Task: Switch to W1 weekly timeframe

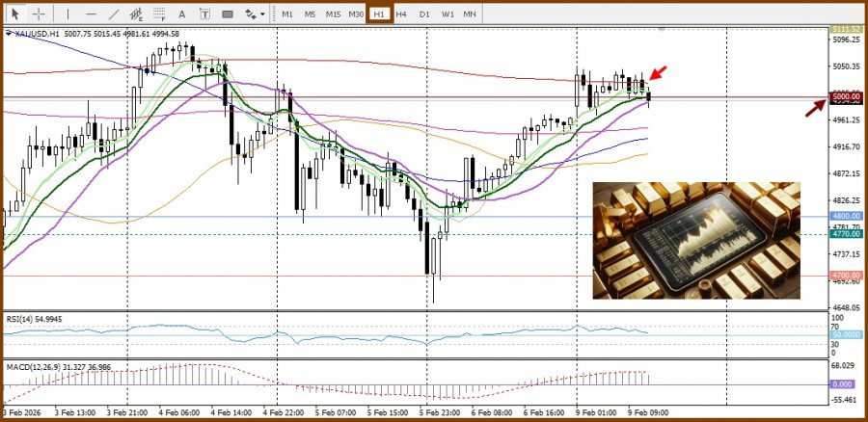Action: 448,13
